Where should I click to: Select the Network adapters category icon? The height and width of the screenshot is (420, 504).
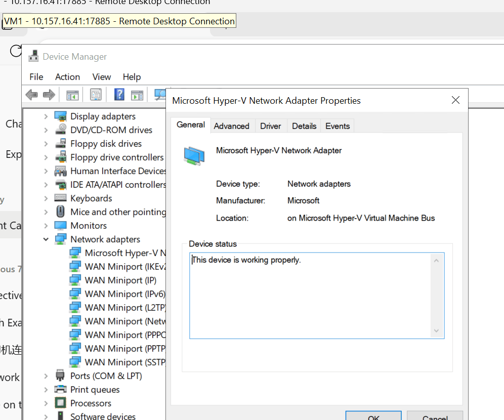[60, 239]
